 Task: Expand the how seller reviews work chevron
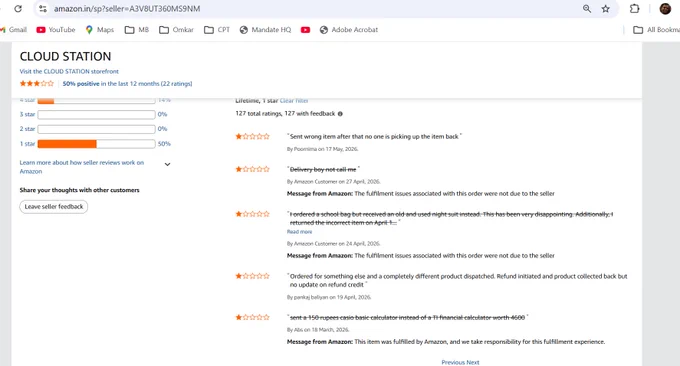(x=167, y=164)
